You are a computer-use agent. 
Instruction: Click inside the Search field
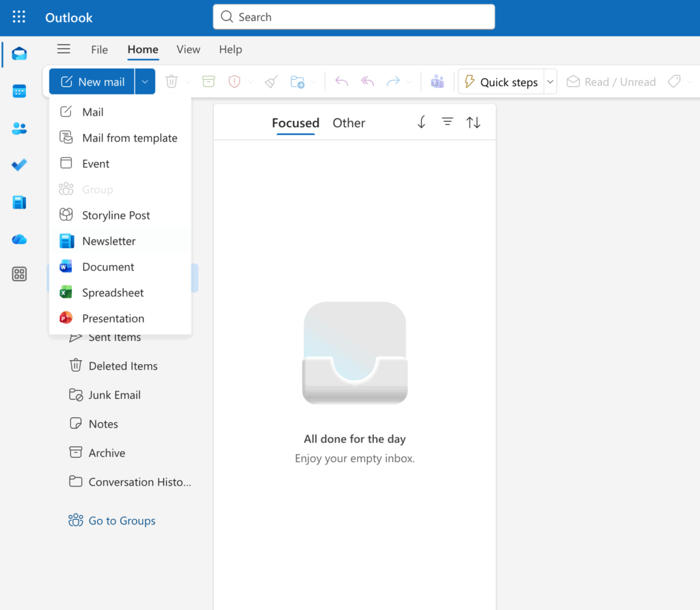point(353,16)
